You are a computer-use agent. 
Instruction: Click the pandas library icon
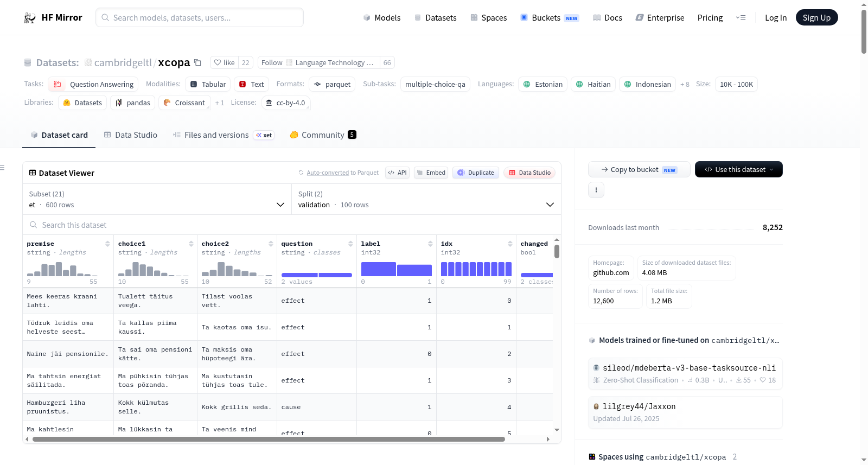[119, 103]
